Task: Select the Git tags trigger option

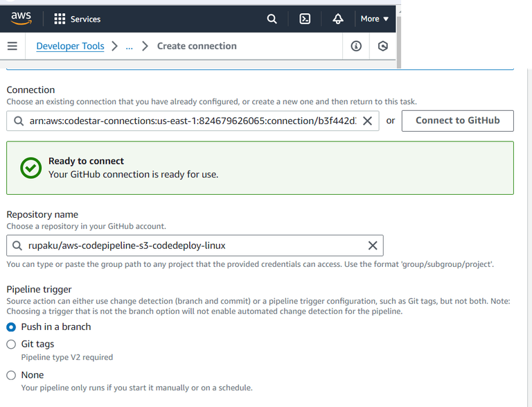Action: 11,345
